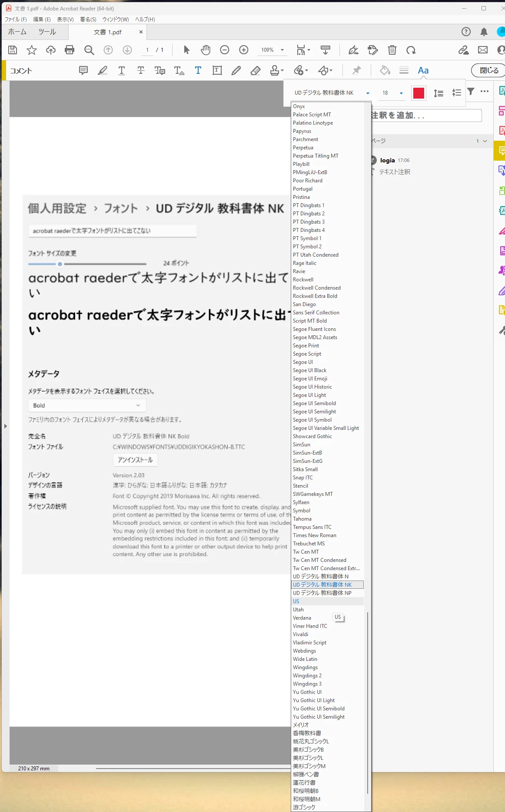Open the font name dropdown arrow
505x812 pixels.
coord(368,93)
